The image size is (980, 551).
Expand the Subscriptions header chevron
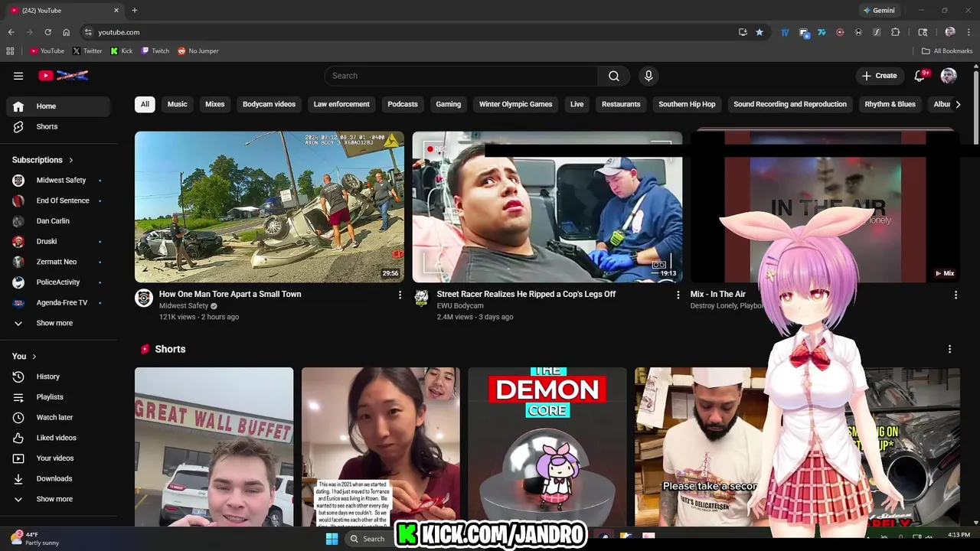(71, 160)
